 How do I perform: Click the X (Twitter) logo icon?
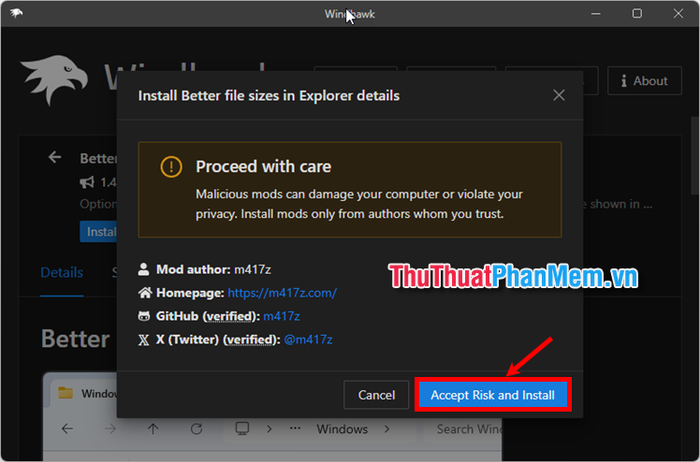(143, 340)
